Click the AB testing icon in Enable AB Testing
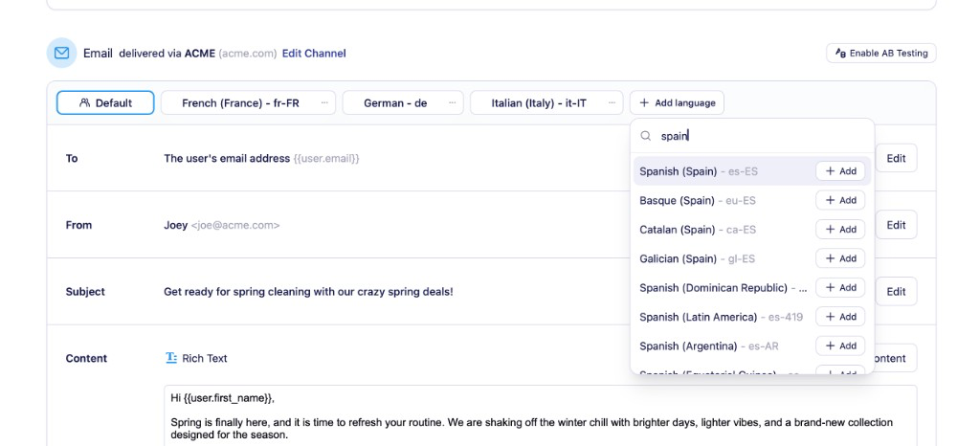Viewport: 980px width, 446px height. (x=840, y=53)
